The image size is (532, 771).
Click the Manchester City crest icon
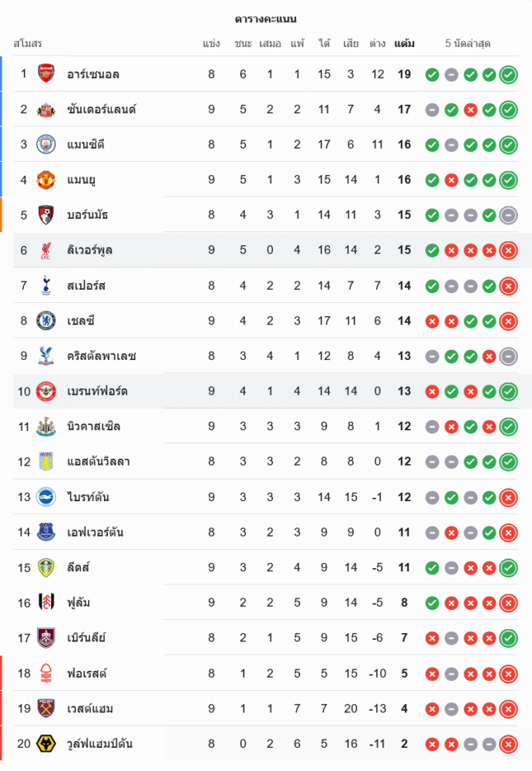point(46,144)
